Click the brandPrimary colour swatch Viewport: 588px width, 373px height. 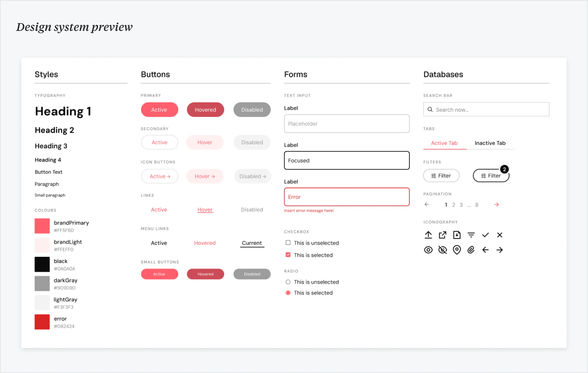click(x=42, y=226)
